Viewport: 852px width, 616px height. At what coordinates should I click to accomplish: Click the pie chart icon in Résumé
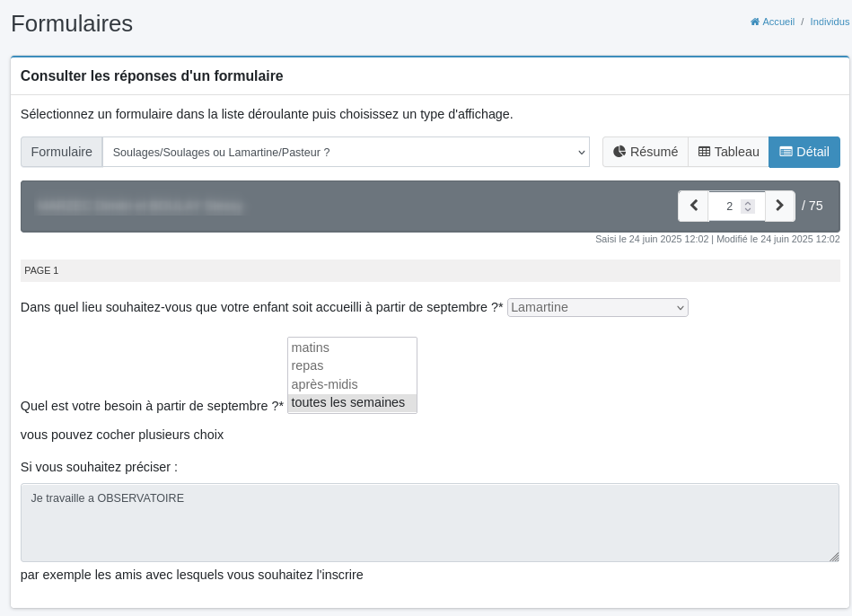619,152
